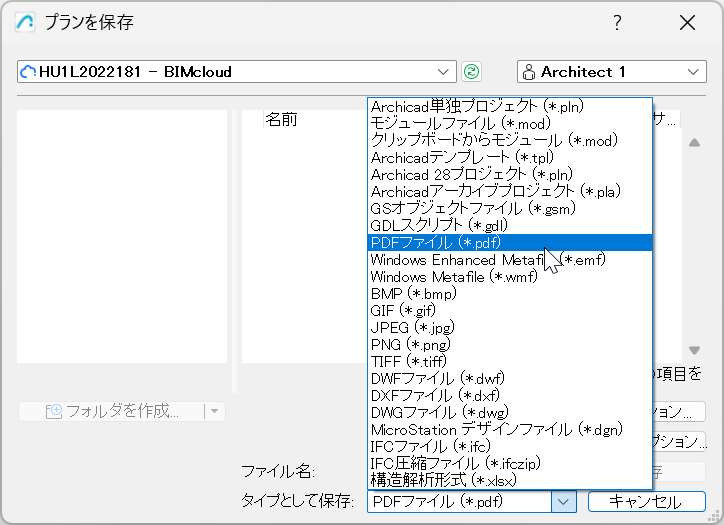This screenshot has width=724, height=525.
Task: Choose 構造解析形式 (*.xlsx) format
Action: pyautogui.click(x=510, y=480)
